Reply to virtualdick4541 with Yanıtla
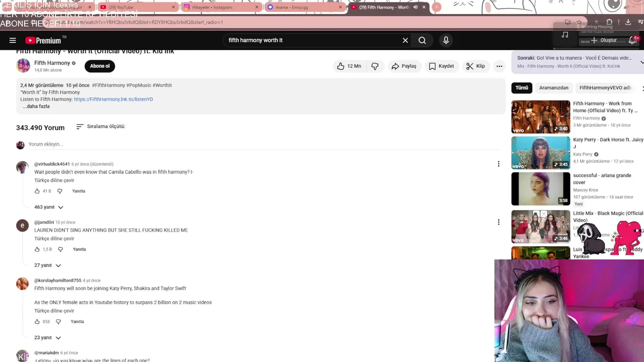Image resolution: width=644 pixels, height=362 pixels. [x=78, y=191]
